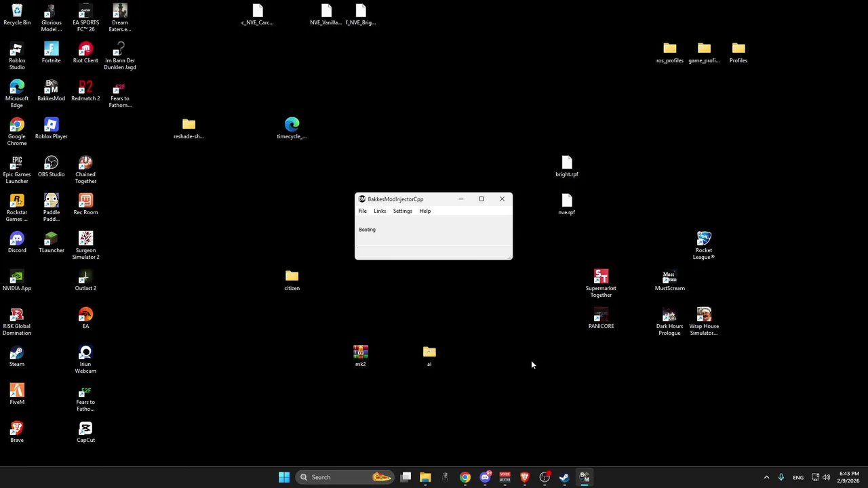Select the Rec Room desktop icon
This screenshot has height=488, width=868.
pyautogui.click(x=85, y=205)
